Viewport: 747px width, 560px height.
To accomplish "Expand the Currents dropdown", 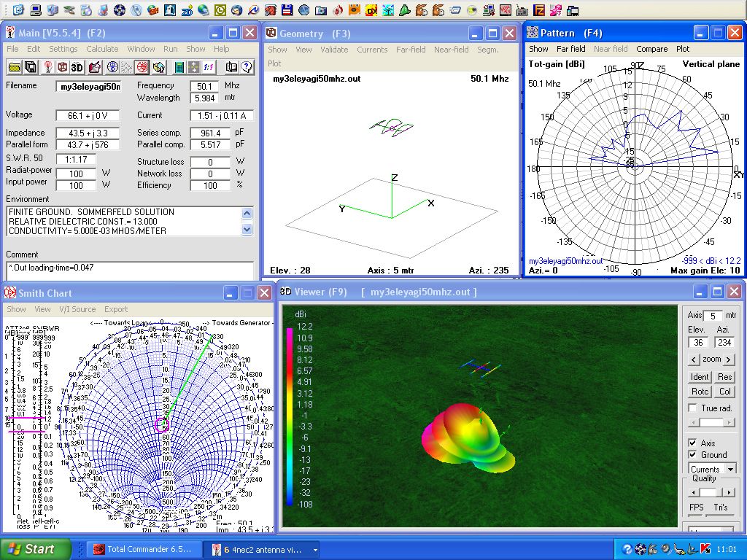I will [x=730, y=469].
